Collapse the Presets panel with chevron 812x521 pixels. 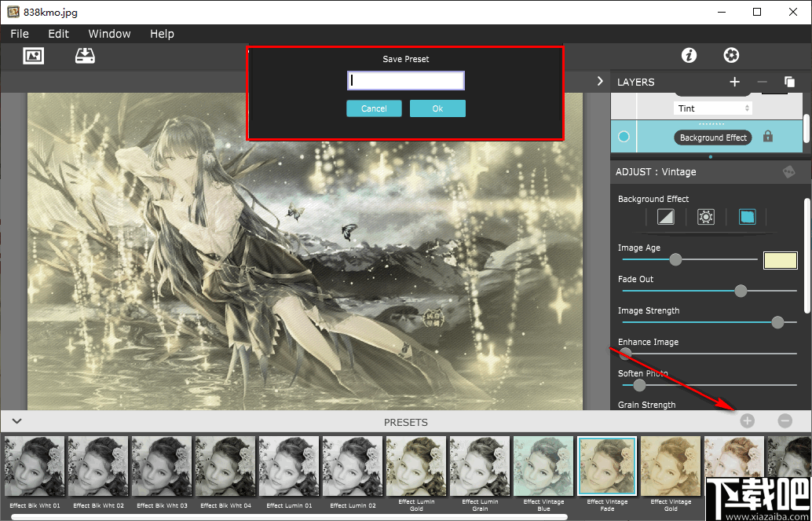tap(16, 422)
